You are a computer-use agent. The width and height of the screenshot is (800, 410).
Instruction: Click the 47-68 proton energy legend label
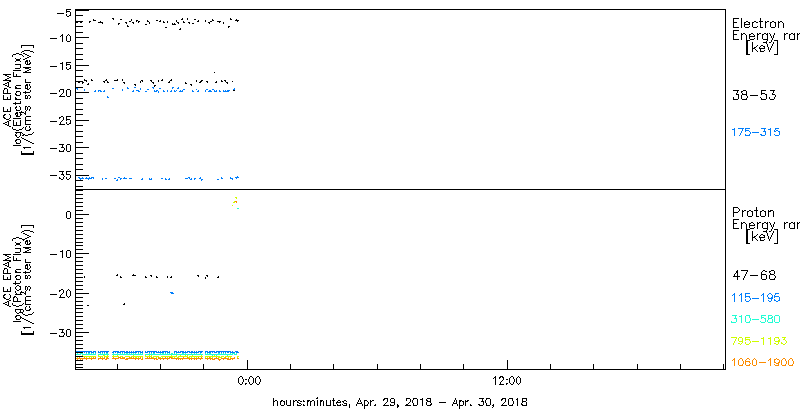(754, 276)
